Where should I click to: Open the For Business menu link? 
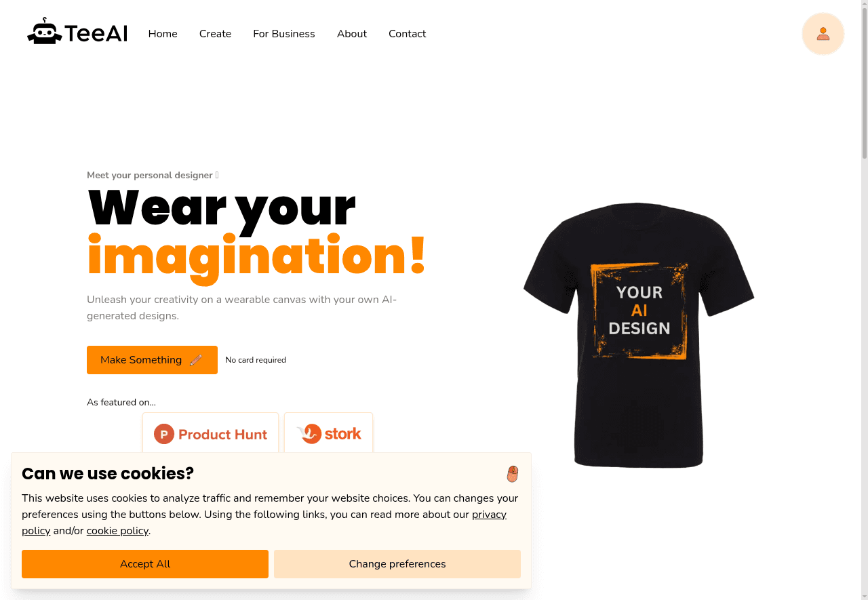(x=284, y=34)
